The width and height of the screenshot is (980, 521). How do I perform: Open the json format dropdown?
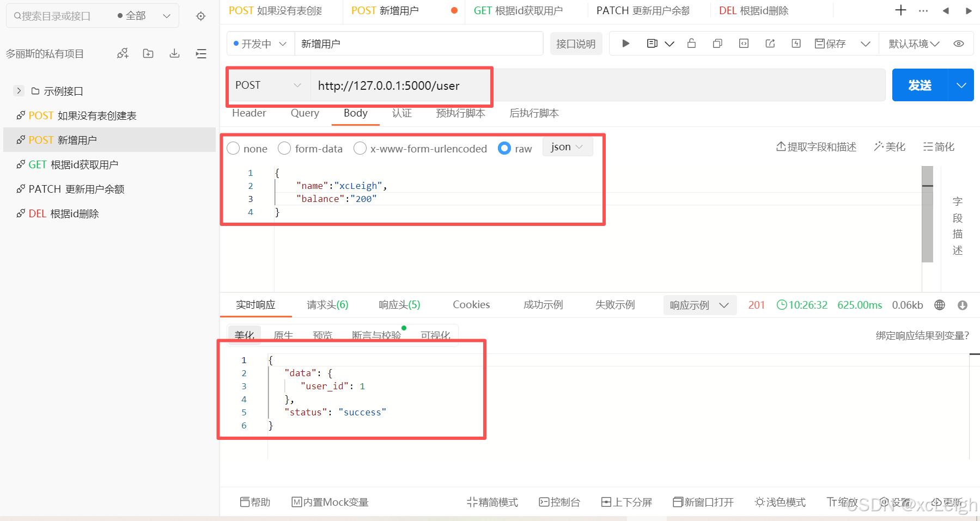coord(567,147)
